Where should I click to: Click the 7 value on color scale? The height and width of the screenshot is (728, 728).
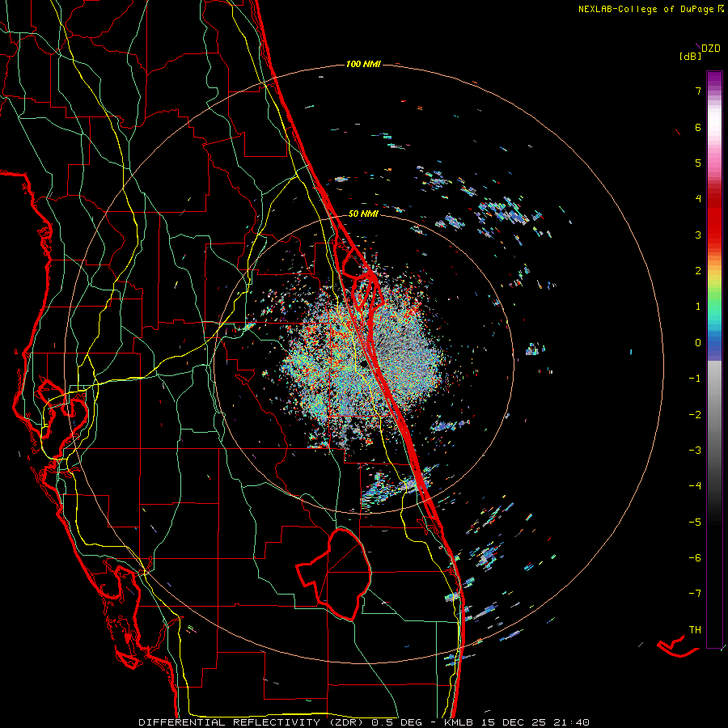(698, 91)
